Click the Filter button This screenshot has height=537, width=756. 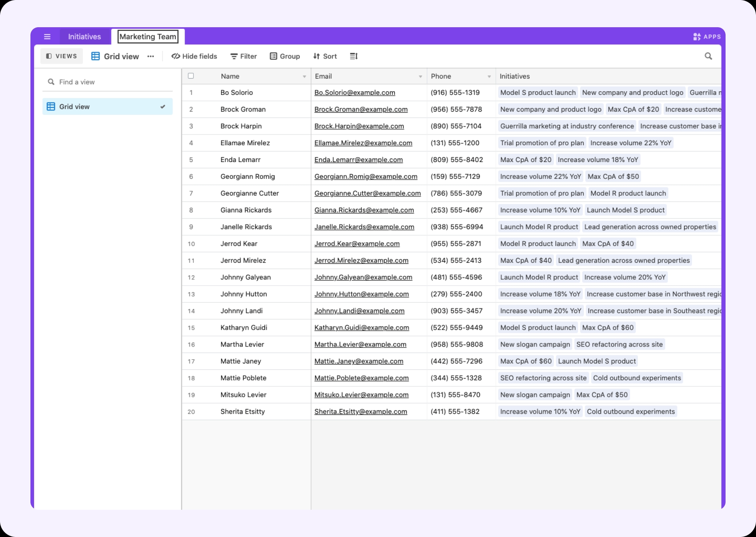[243, 56]
